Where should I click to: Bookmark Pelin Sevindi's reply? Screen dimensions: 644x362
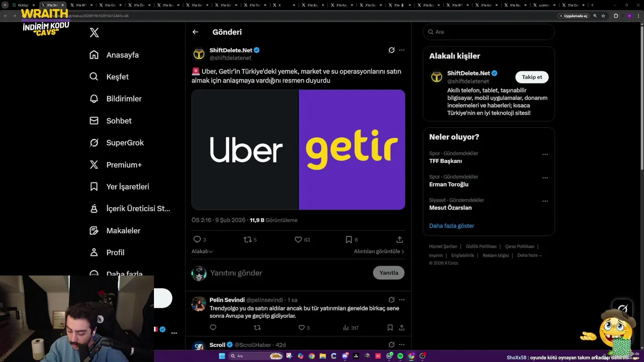[x=390, y=328]
